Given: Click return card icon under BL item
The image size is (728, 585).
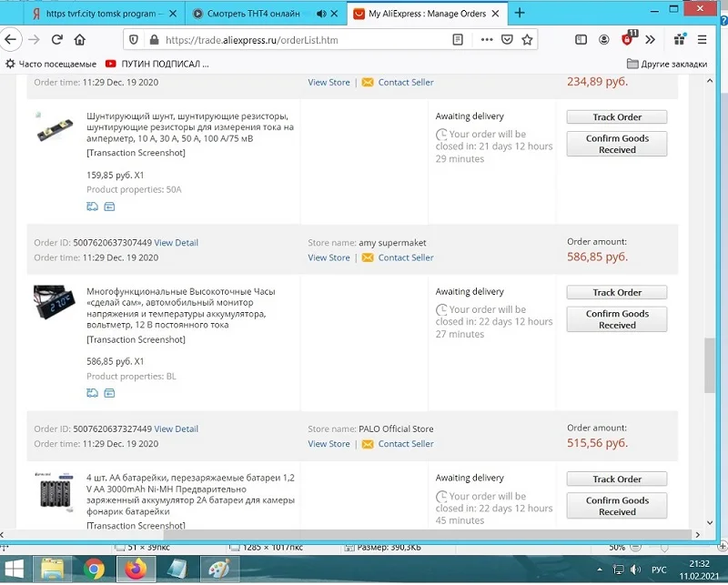Looking at the screenshot, I should 109,393.
